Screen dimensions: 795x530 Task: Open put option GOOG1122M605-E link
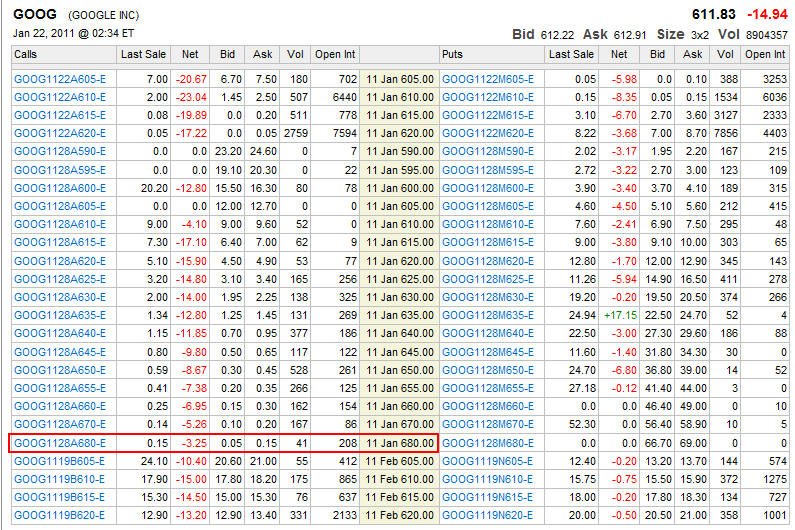[488, 78]
